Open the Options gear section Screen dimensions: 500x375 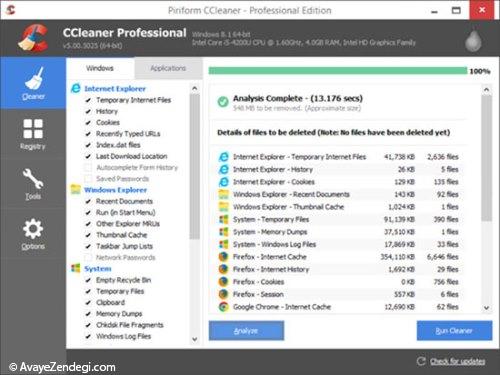(x=33, y=234)
